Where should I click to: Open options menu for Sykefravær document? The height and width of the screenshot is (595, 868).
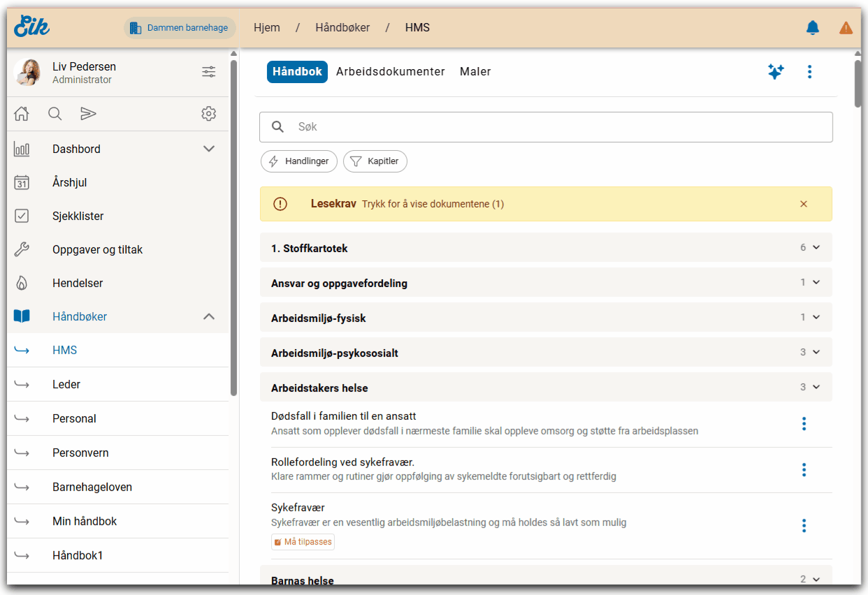coord(804,525)
